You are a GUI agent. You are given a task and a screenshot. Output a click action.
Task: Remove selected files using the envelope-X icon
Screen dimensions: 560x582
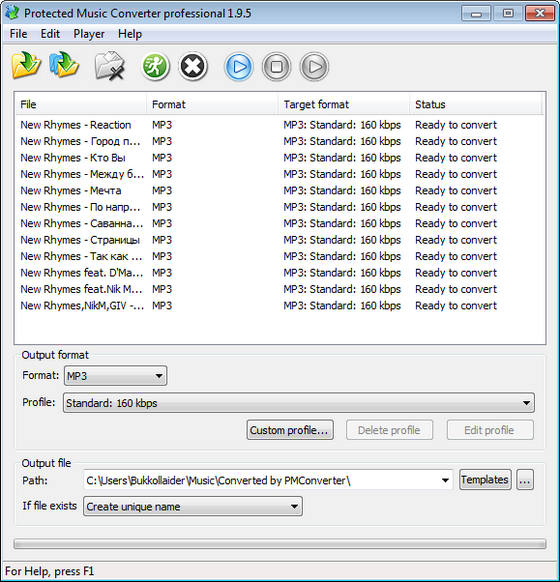point(109,66)
